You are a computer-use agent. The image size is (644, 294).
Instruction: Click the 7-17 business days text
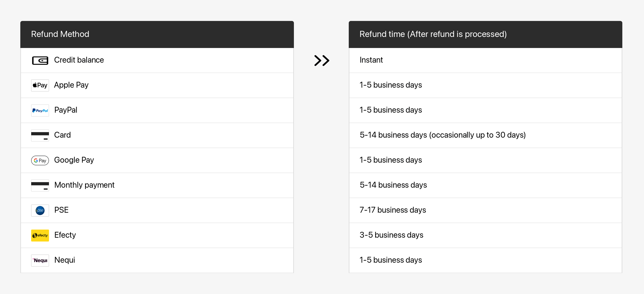pyautogui.click(x=393, y=210)
